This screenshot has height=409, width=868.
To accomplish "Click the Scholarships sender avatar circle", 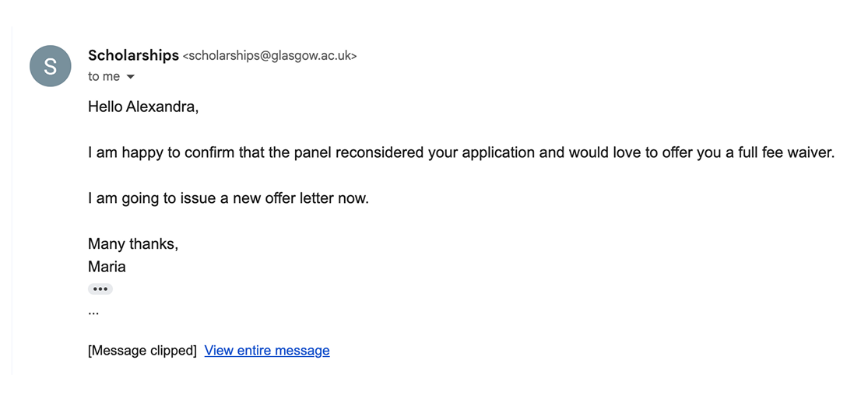I will [51, 66].
